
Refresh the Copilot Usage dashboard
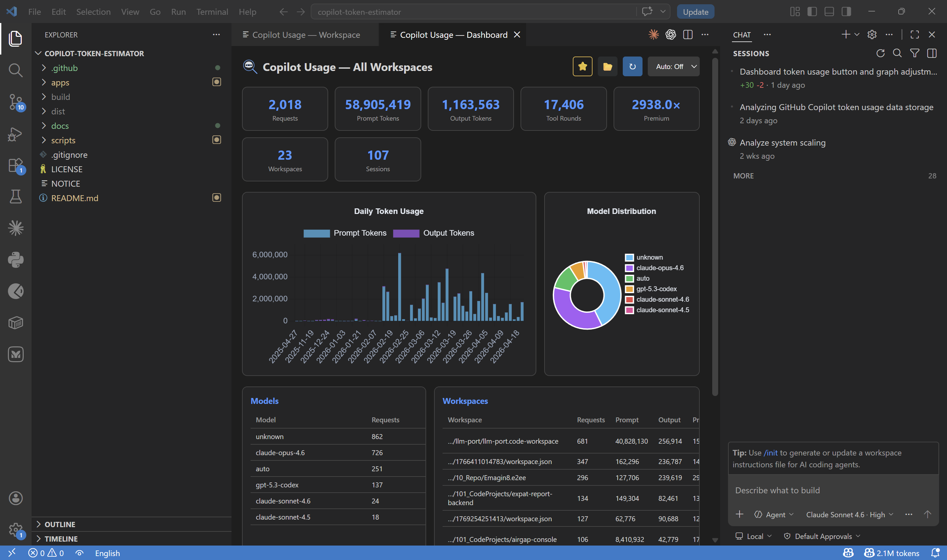pos(632,66)
